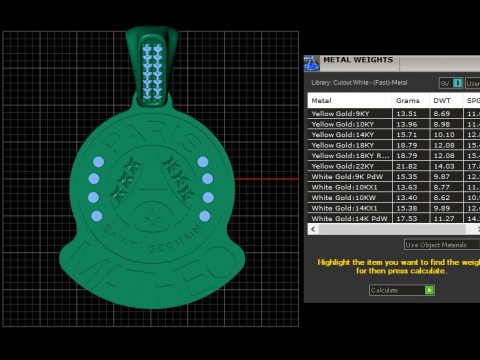Click the 15.71 grams value
This screenshot has width=480, height=360.
[406, 135]
